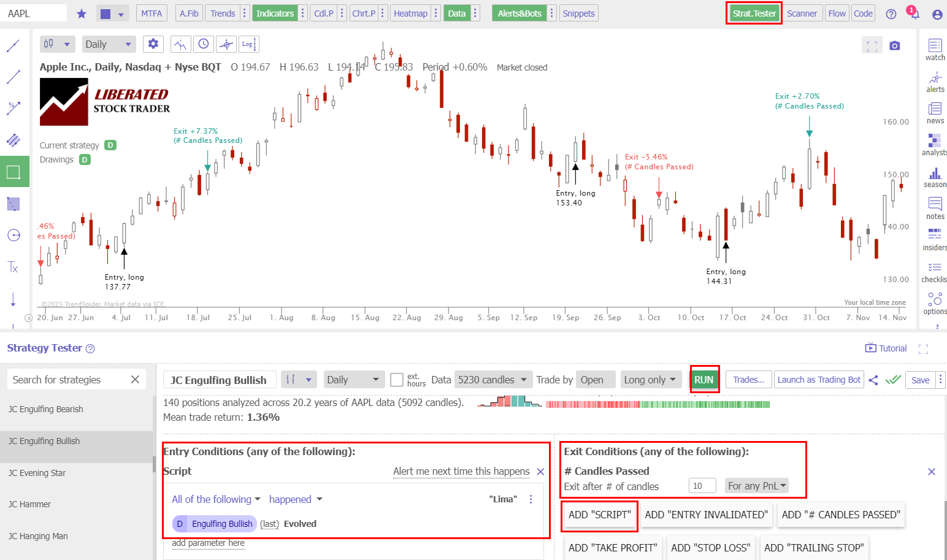
Task: Click the share strategy icon
Action: (873, 379)
